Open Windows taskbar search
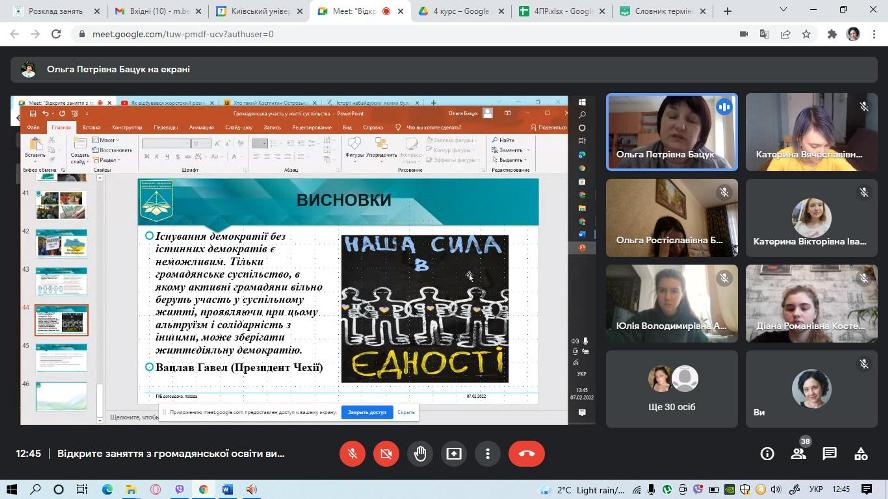 (35, 489)
